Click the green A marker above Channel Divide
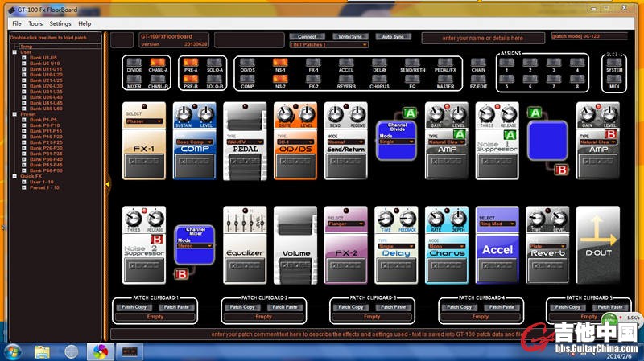The image size is (644, 361). [x=409, y=113]
